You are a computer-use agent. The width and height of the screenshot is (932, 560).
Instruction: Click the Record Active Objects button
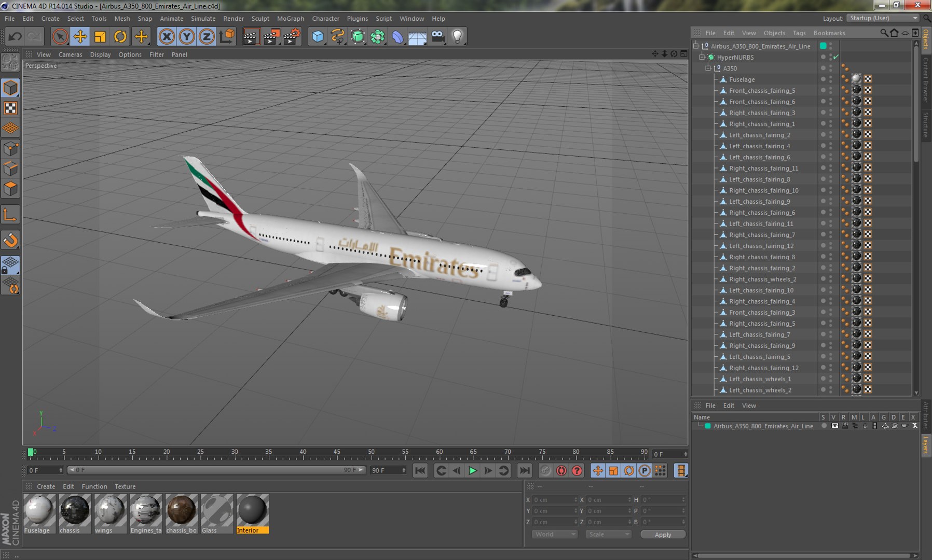(x=545, y=470)
